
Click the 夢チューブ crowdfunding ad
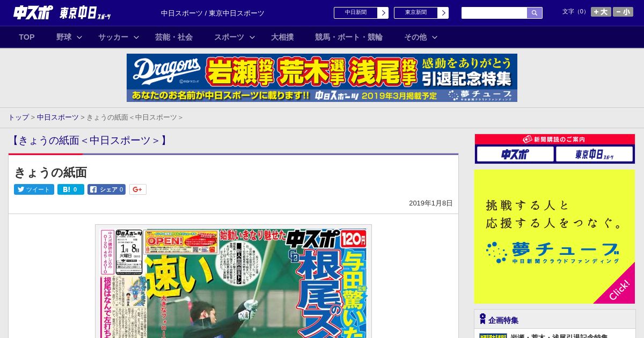tap(554, 237)
